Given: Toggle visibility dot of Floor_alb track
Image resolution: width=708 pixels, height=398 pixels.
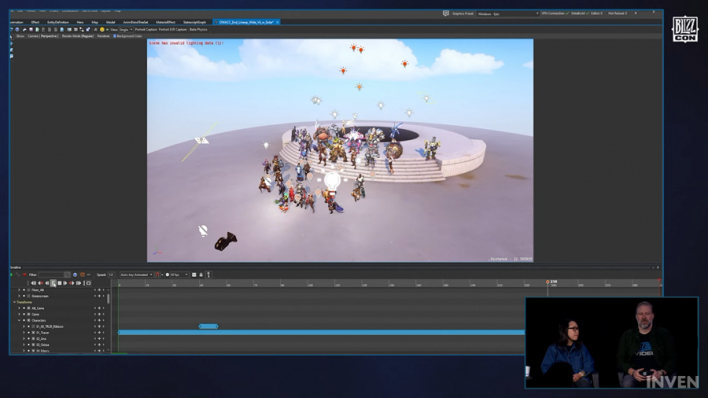Looking at the screenshot, I should click(24, 290).
